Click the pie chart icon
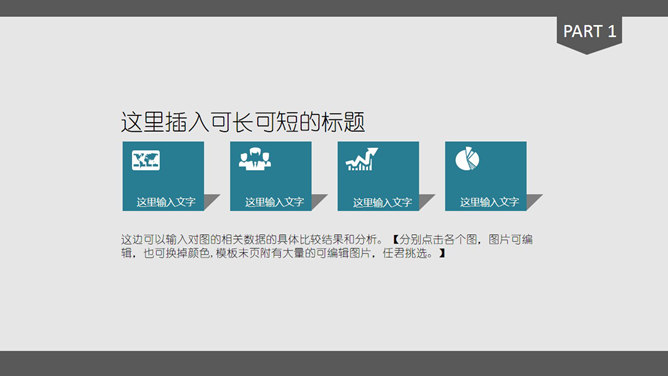Viewport: 668px width, 376px height. tap(467, 159)
